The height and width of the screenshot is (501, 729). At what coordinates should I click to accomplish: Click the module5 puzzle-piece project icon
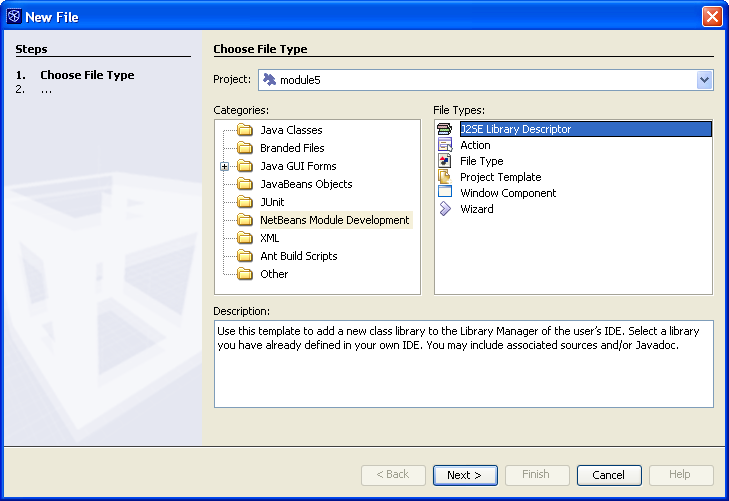click(x=269, y=79)
